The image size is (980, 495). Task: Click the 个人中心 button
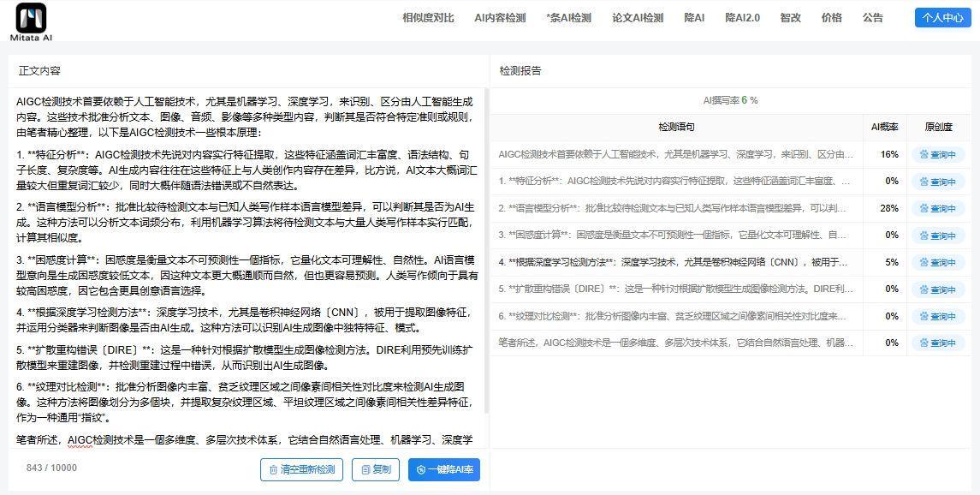click(942, 18)
